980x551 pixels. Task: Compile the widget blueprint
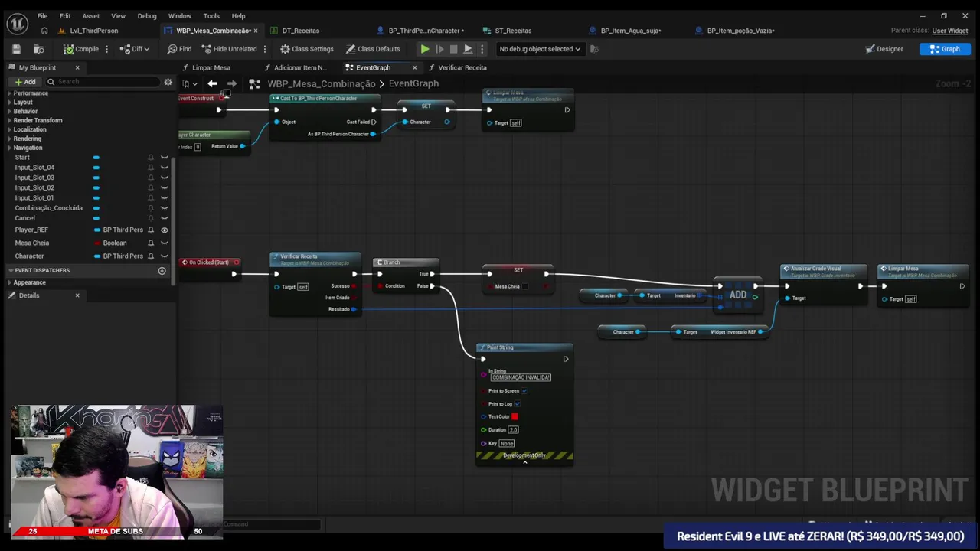[81, 49]
